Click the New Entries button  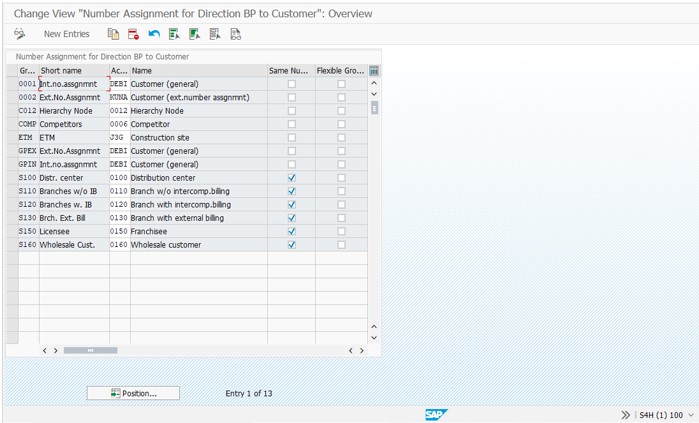point(66,34)
